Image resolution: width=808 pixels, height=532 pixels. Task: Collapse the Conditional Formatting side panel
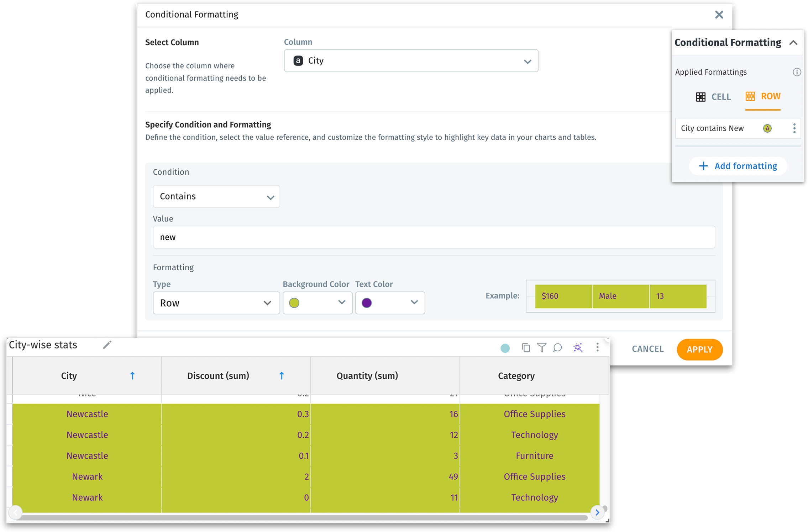793,43
